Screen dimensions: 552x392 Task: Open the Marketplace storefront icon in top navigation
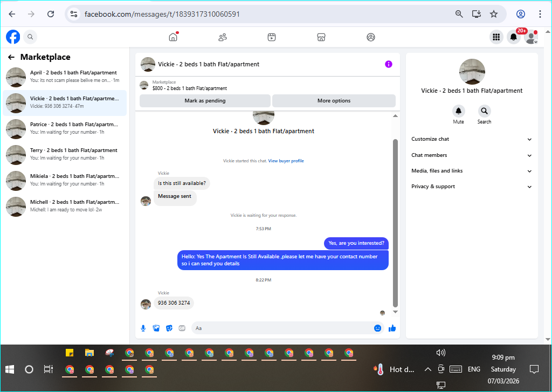(321, 37)
